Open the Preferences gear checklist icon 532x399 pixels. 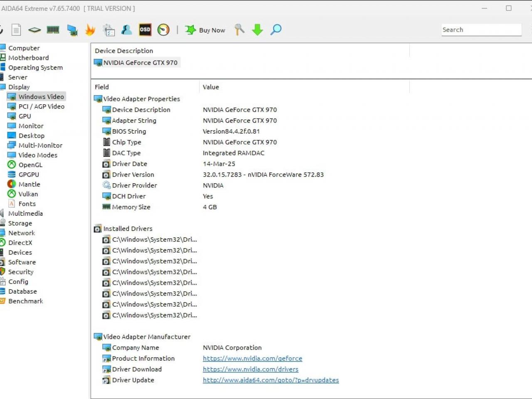pos(109,30)
